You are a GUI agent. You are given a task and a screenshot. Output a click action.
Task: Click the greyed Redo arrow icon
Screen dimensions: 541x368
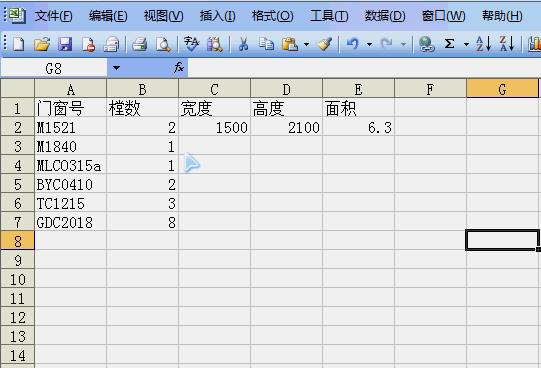coord(386,44)
